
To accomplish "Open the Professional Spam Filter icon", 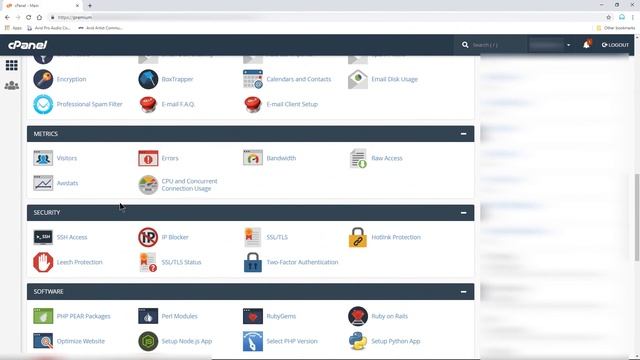I will point(43,104).
